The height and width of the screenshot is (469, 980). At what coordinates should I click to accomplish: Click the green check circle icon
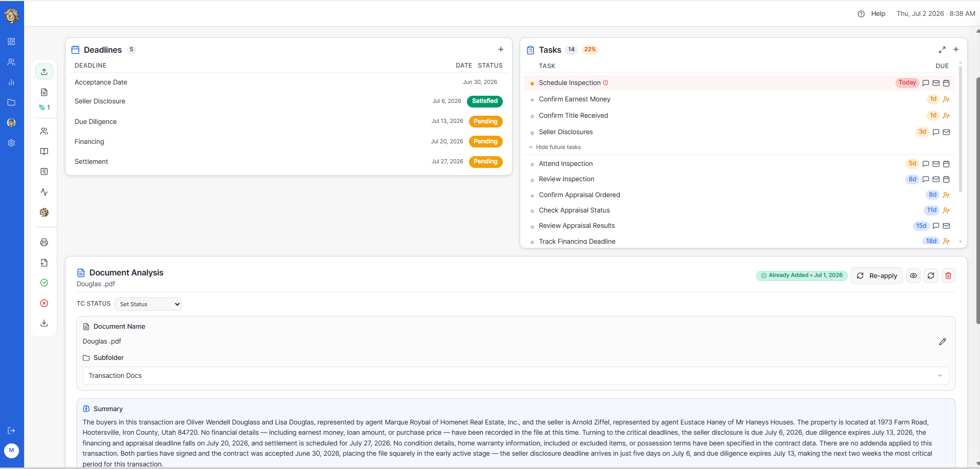[x=44, y=283]
